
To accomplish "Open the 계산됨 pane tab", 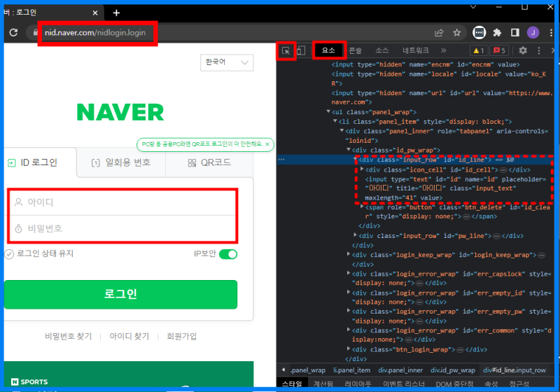I will [x=323, y=384].
